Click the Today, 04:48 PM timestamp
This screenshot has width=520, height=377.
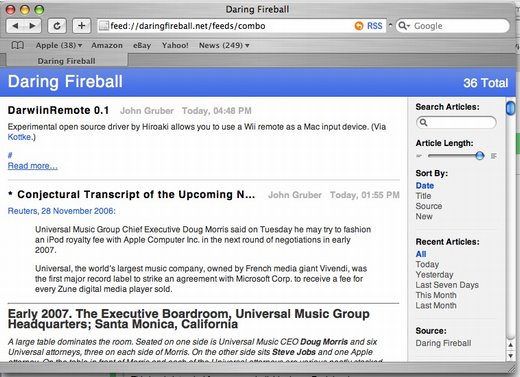pyautogui.click(x=217, y=111)
